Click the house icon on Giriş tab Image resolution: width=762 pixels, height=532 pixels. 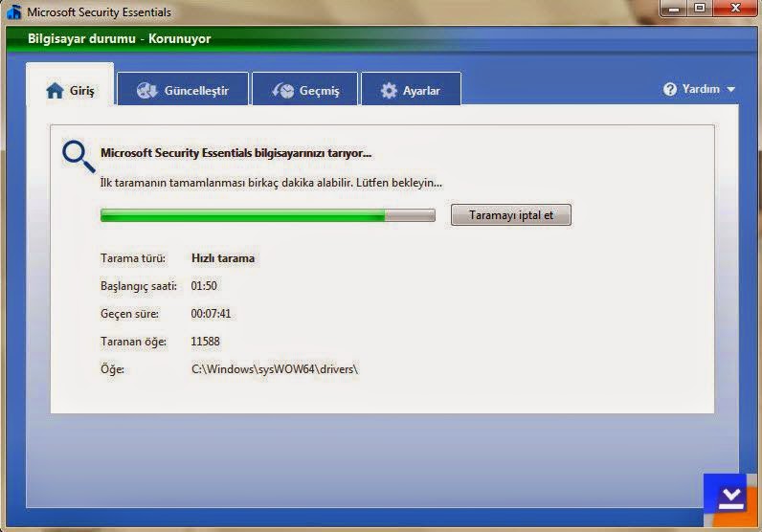tap(55, 90)
